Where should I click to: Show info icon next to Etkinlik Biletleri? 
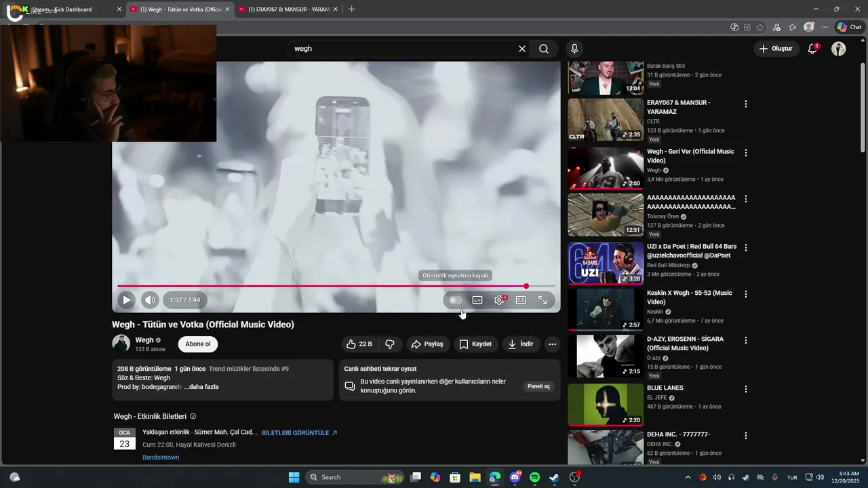click(x=193, y=417)
